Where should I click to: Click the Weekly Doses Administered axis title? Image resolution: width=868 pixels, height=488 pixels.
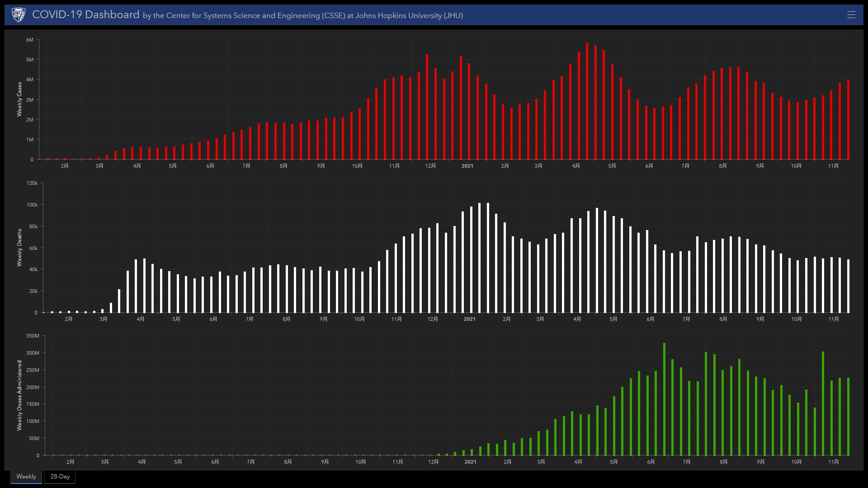[19, 395]
